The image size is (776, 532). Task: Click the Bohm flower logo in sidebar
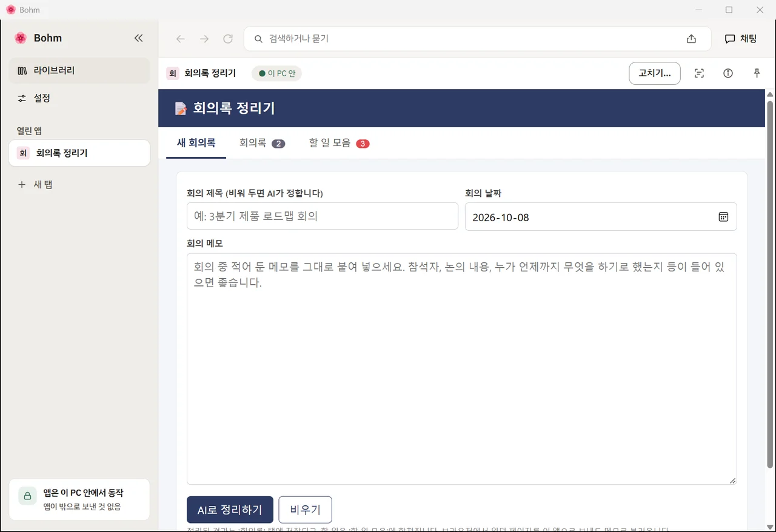[21, 38]
